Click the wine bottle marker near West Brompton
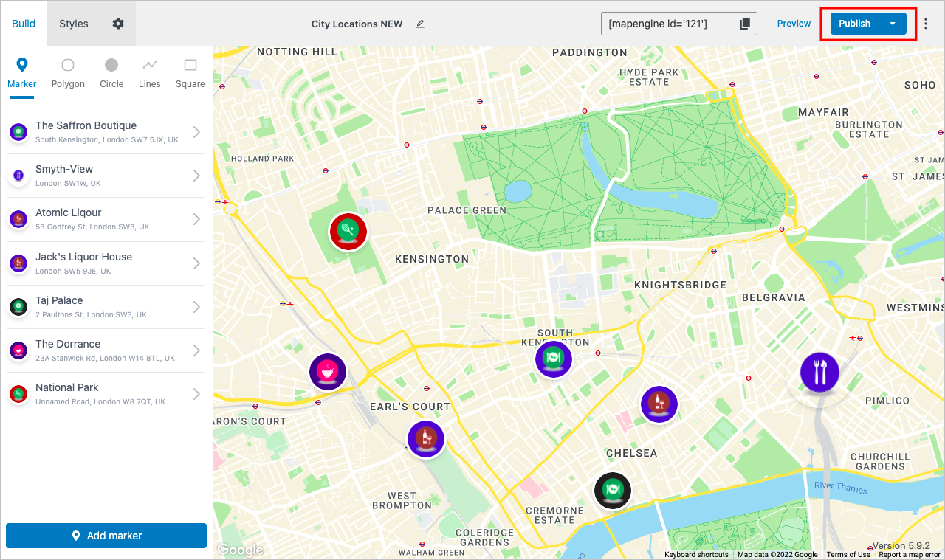945x560 pixels. (x=426, y=439)
